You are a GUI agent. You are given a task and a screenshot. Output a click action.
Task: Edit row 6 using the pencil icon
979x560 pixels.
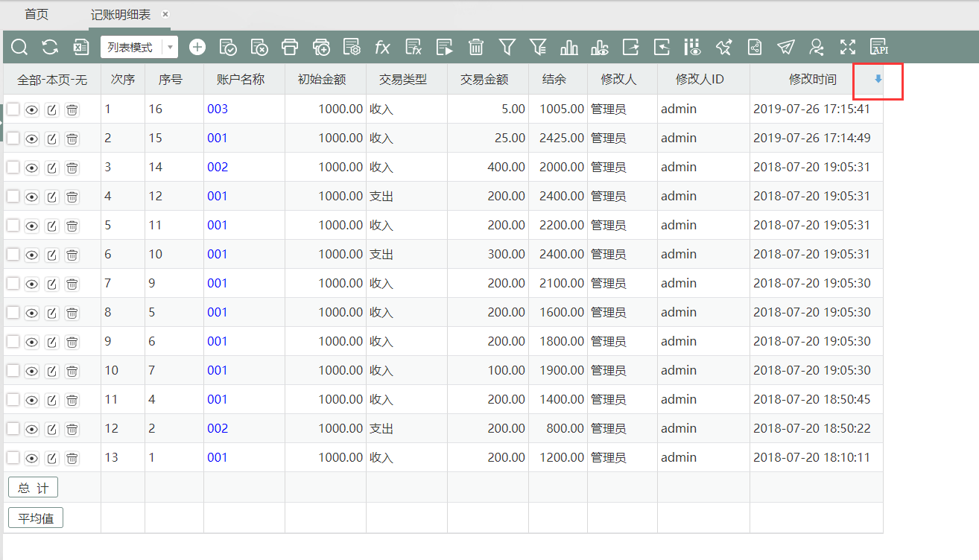pyautogui.click(x=52, y=255)
